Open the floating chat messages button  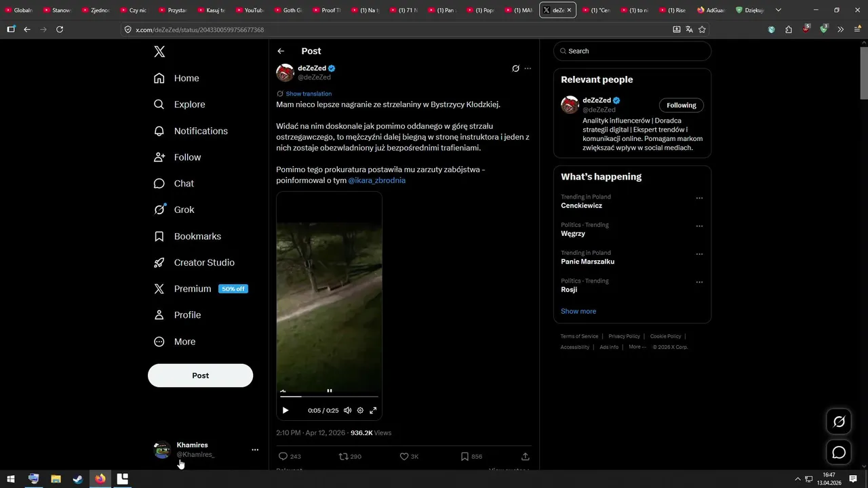[x=839, y=452]
